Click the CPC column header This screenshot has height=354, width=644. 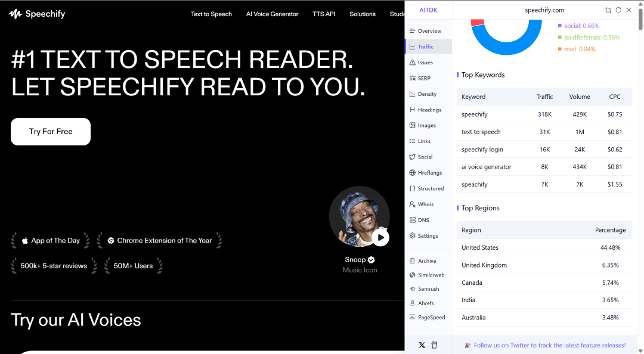click(615, 97)
